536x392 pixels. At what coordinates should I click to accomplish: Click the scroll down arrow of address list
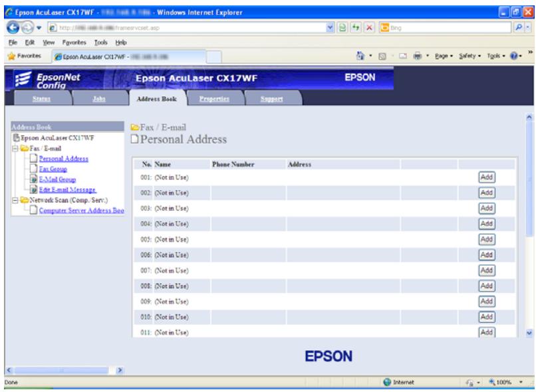coord(529,333)
